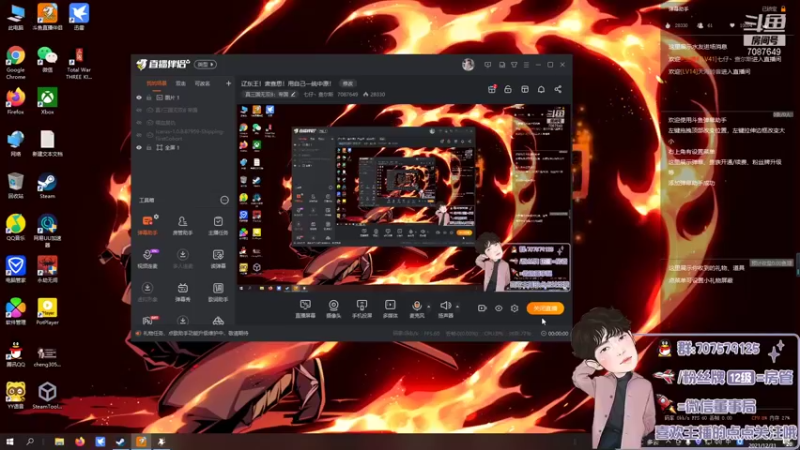Toggle visibility of second greyed source
Viewport: 800px width, 450px height.
(139, 110)
